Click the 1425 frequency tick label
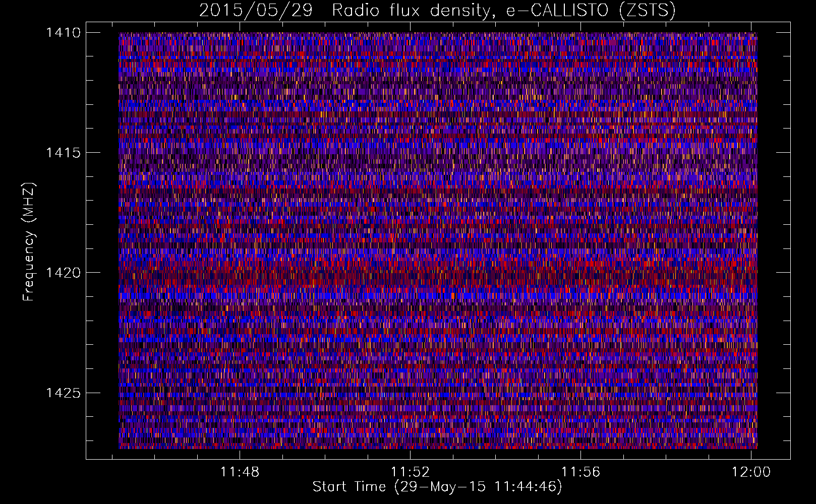 pos(63,393)
